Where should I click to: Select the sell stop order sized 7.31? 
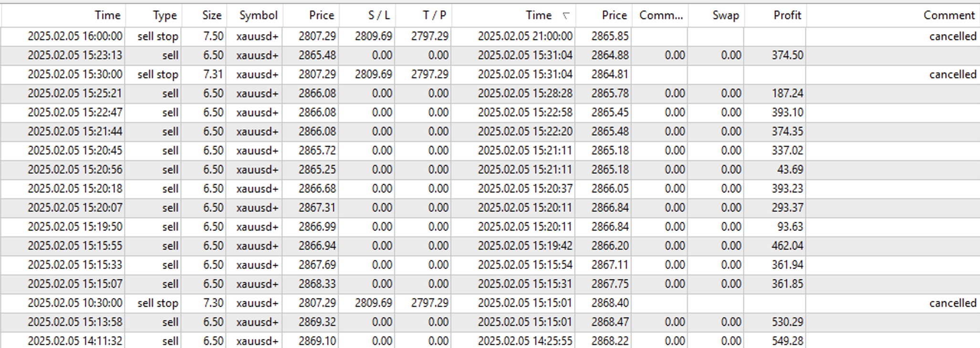(x=157, y=74)
